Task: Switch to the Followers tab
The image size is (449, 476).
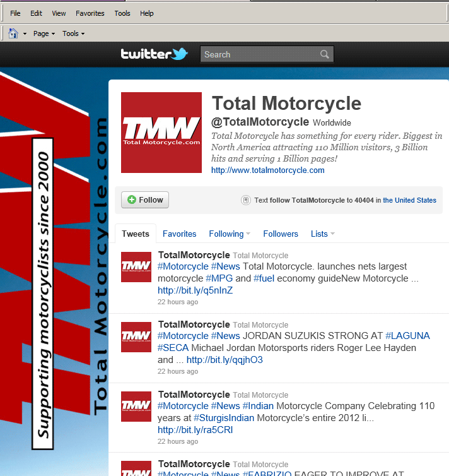Action: click(281, 234)
